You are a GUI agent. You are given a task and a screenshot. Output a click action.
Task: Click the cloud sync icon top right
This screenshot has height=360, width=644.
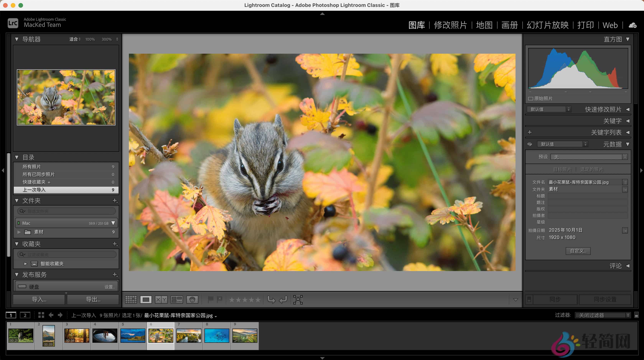coord(632,25)
